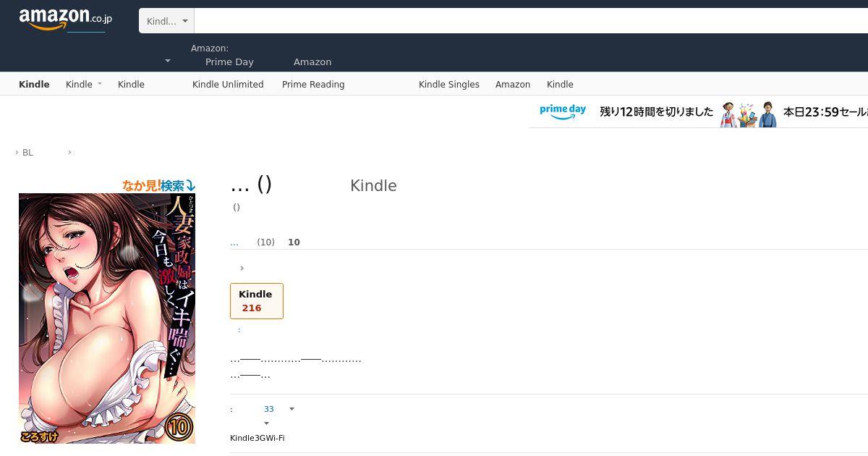Open the Kindl... search category dropdown
868x456 pixels.
click(x=166, y=21)
